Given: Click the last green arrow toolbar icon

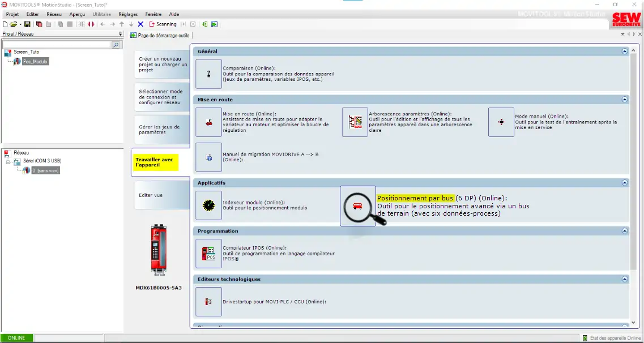Looking at the screenshot, I should point(214,24).
